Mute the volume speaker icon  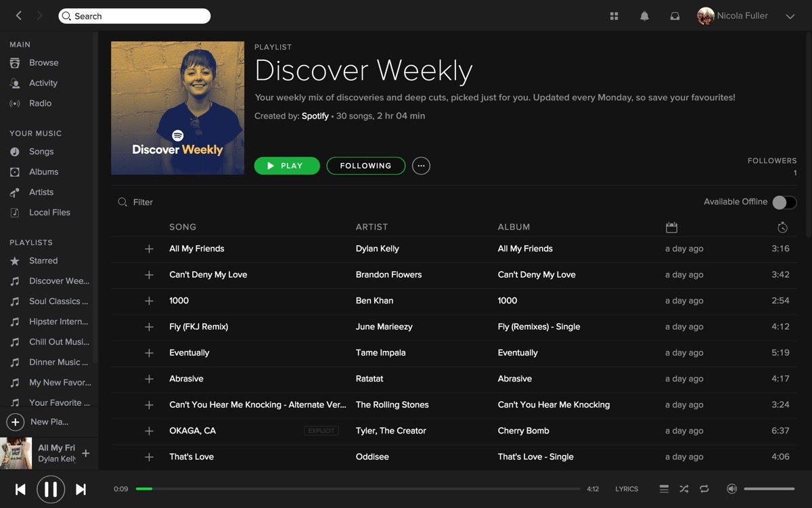pyautogui.click(x=731, y=489)
